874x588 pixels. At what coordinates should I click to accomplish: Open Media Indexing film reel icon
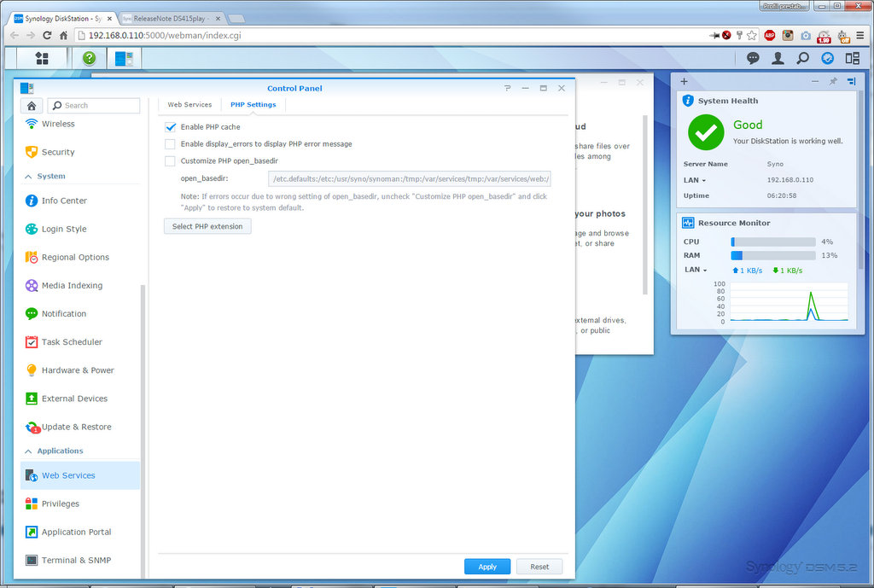tap(32, 285)
